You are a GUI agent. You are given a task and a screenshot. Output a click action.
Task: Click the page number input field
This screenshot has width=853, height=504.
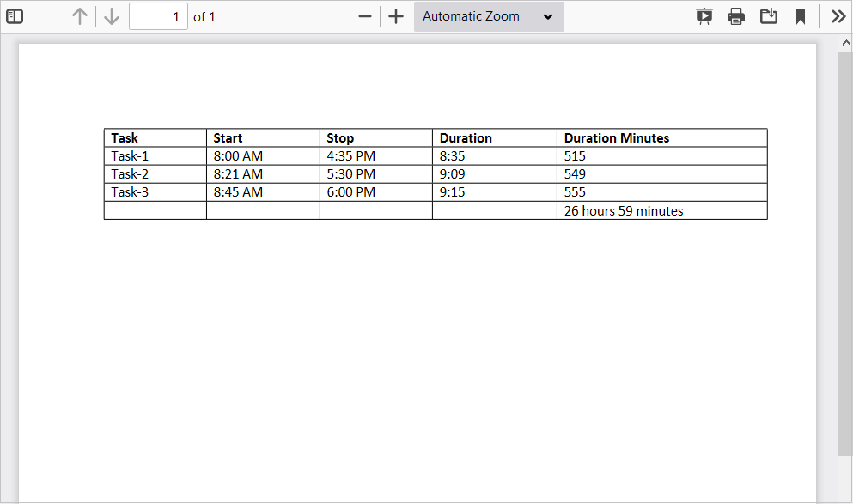click(x=158, y=16)
